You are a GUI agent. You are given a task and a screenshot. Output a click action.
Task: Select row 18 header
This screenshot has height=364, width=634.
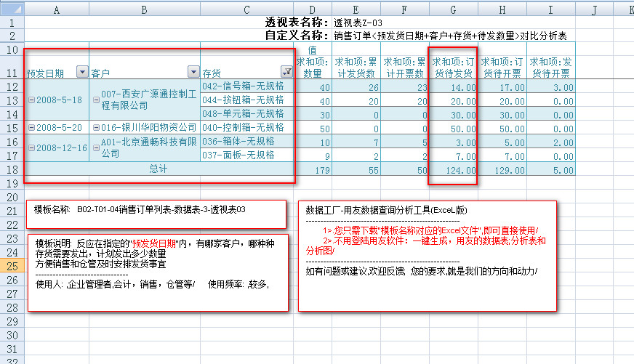[12, 169]
